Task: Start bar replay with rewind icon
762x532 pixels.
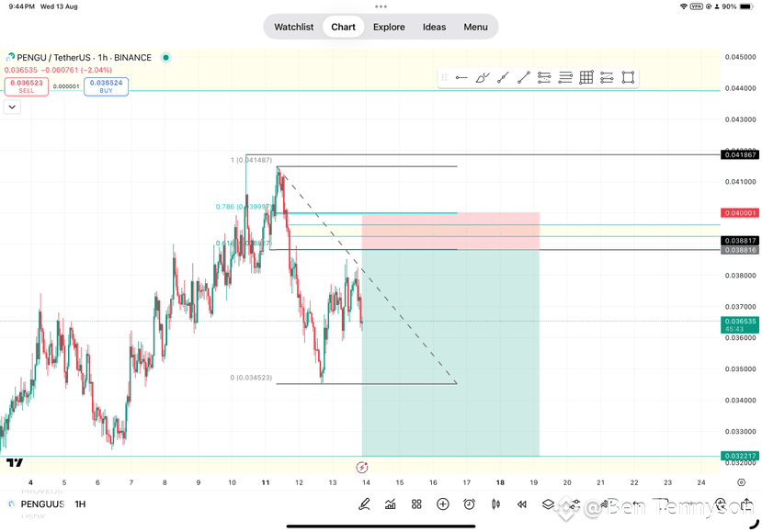Action: pos(522,504)
